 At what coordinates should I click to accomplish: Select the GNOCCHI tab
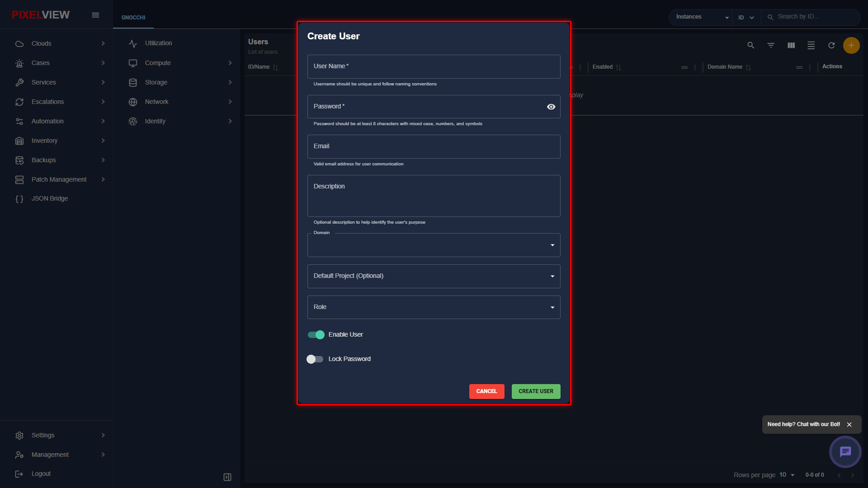133,18
